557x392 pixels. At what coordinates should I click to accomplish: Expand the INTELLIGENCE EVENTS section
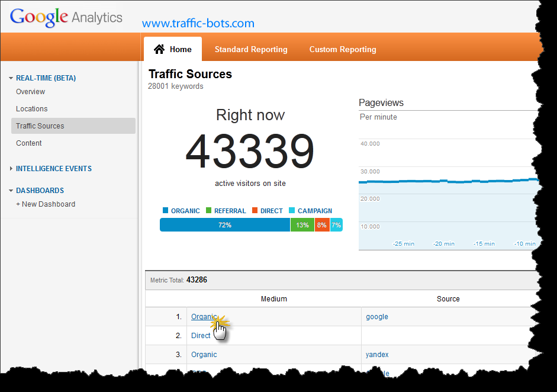[11, 169]
